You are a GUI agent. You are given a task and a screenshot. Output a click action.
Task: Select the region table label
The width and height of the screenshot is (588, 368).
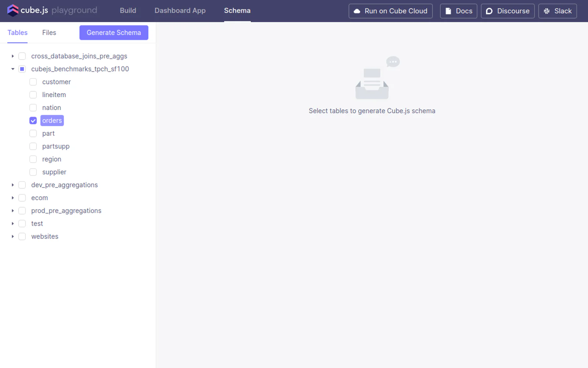click(51, 159)
